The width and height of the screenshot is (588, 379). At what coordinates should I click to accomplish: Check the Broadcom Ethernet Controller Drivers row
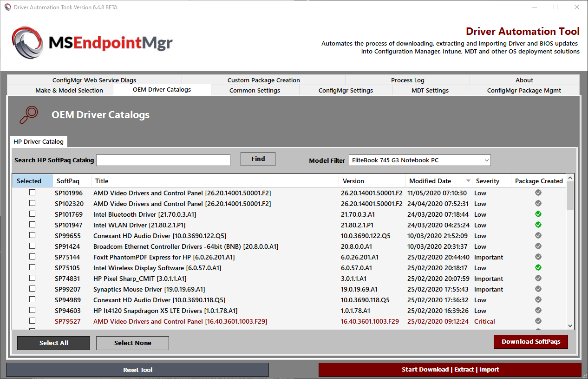(33, 246)
